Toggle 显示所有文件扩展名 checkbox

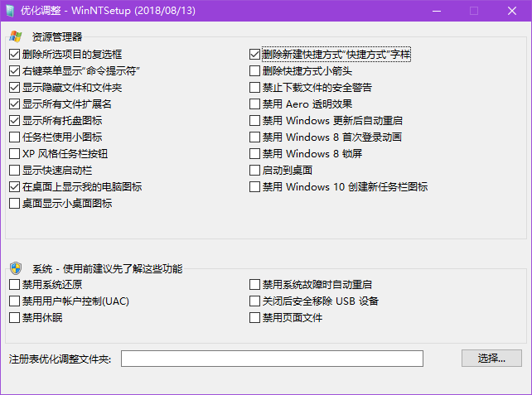(x=15, y=104)
